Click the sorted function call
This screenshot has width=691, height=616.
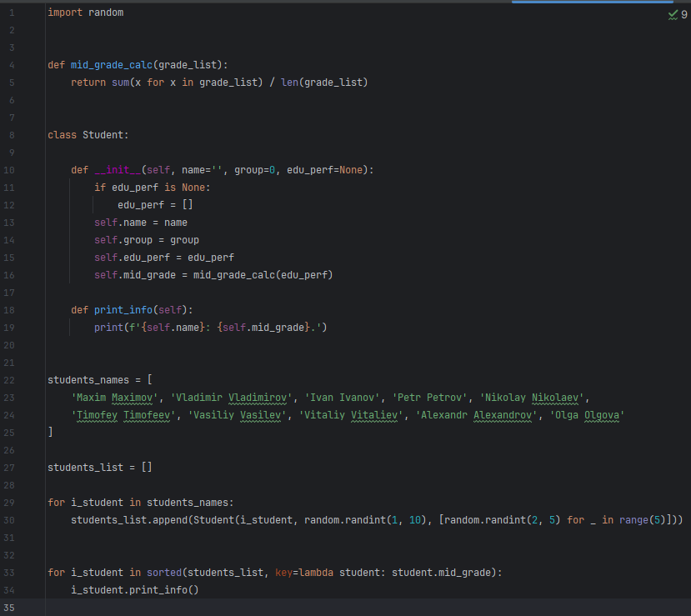(x=164, y=573)
